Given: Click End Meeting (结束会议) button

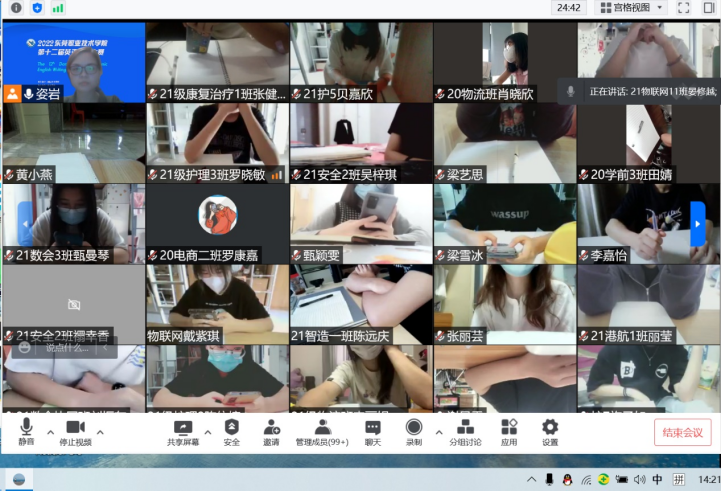Looking at the screenshot, I should coord(683,432).
